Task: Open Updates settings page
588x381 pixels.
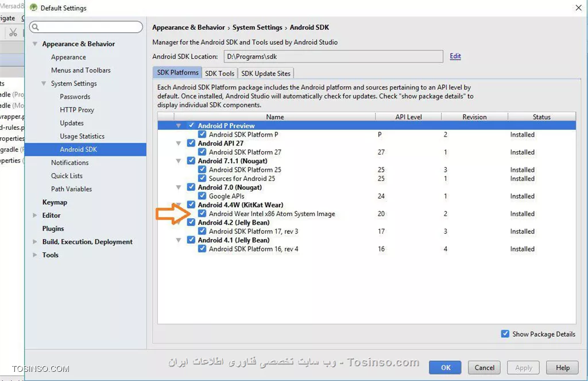Action: click(72, 123)
